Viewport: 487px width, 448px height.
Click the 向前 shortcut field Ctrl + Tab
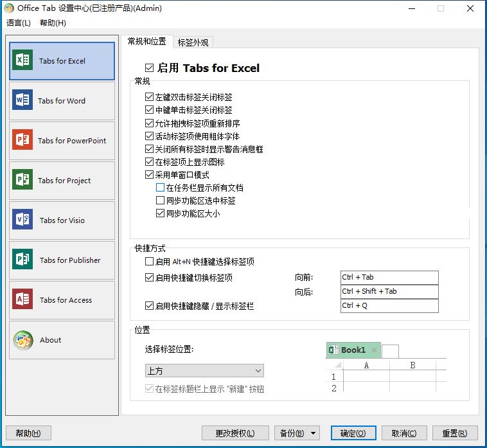point(389,278)
